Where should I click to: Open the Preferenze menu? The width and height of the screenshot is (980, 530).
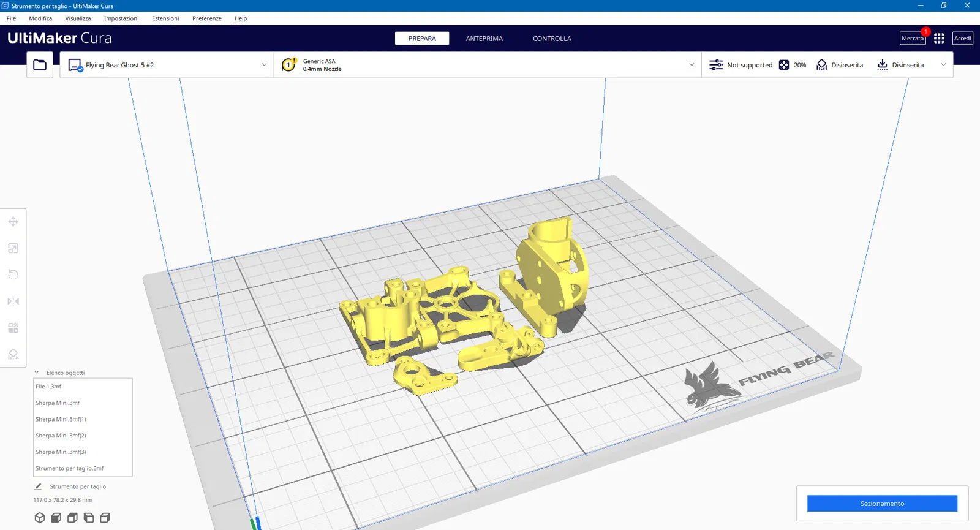pos(207,18)
